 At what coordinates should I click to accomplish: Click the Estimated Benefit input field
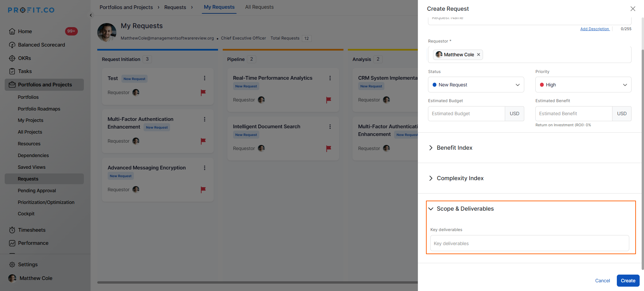(x=574, y=114)
